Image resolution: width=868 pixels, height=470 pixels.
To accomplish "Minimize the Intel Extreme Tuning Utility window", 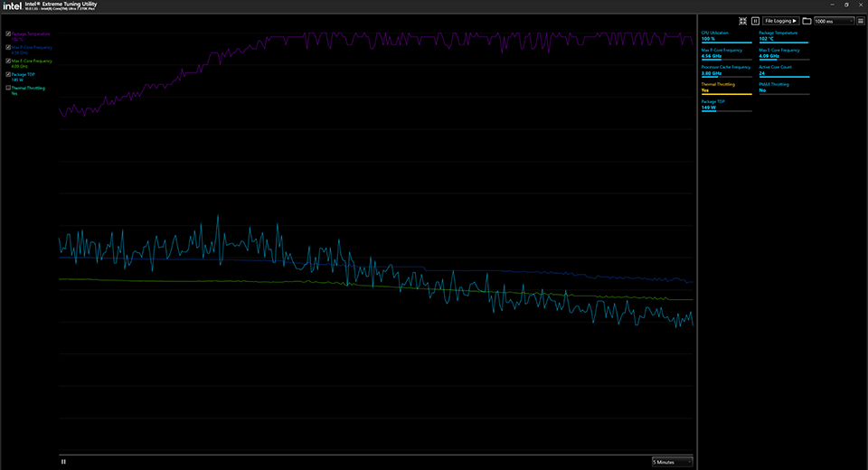I will 832,5.
